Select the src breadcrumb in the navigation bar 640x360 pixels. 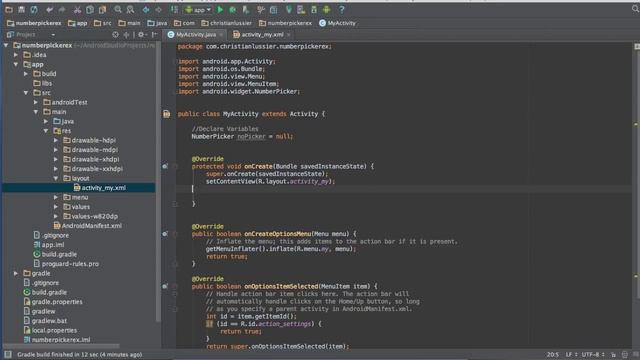102,23
